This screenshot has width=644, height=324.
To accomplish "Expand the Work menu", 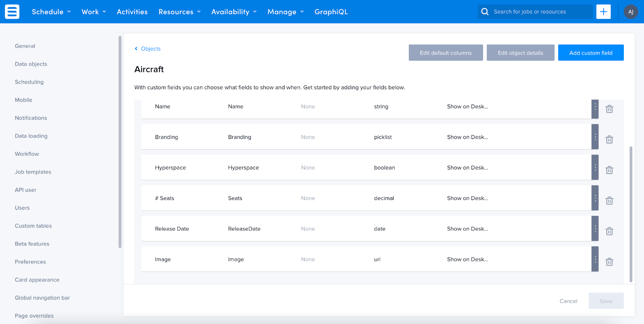I will [x=94, y=12].
